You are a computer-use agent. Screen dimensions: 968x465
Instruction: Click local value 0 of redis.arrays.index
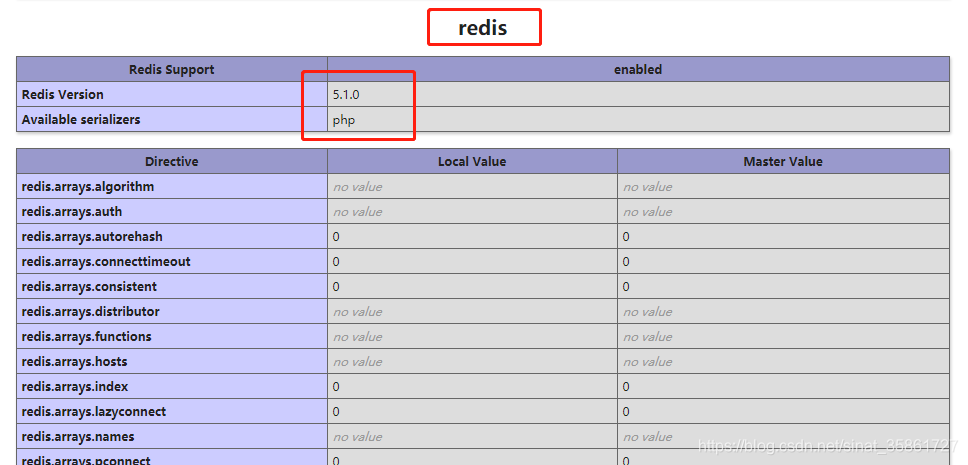pyautogui.click(x=336, y=387)
